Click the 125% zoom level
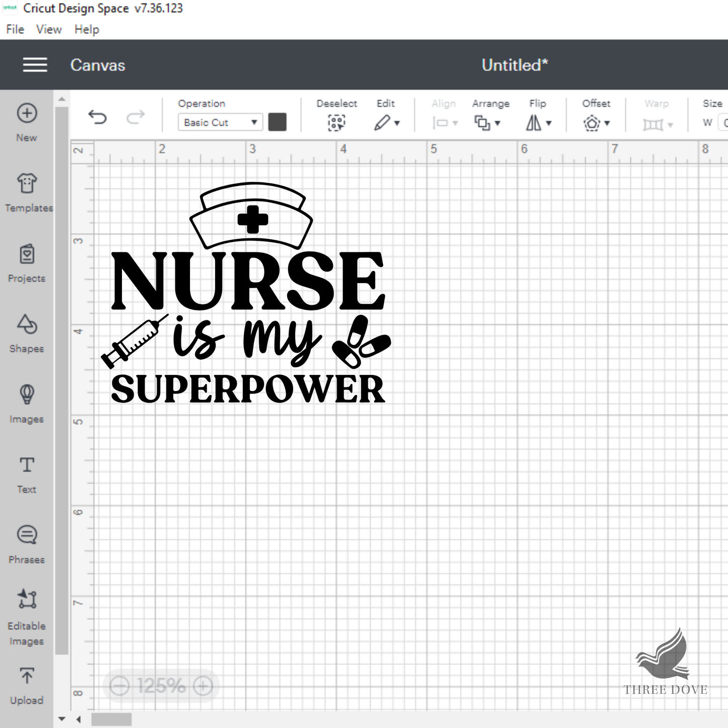 tap(161, 686)
